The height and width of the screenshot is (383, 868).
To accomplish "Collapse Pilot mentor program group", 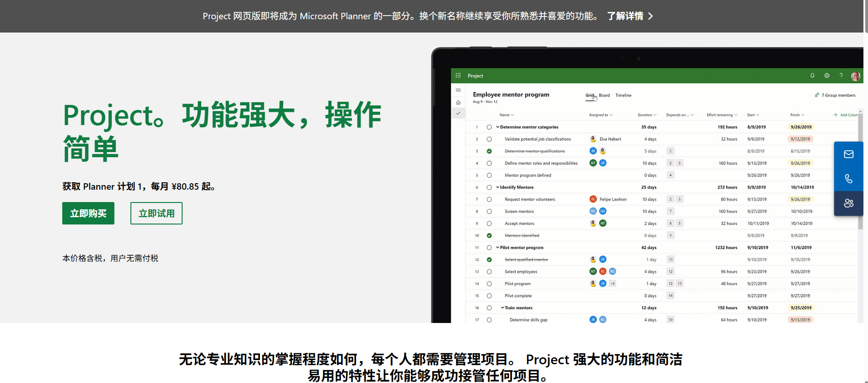I will coord(497,247).
